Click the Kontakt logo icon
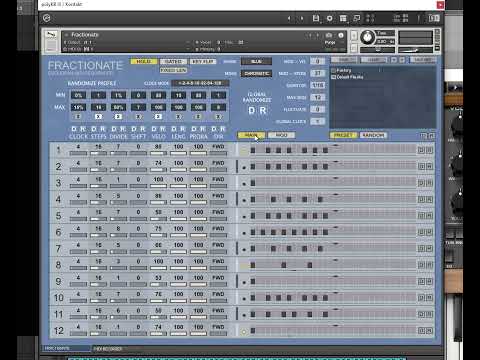The height and width of the screenshot is (360, 480). click(47, 18)
